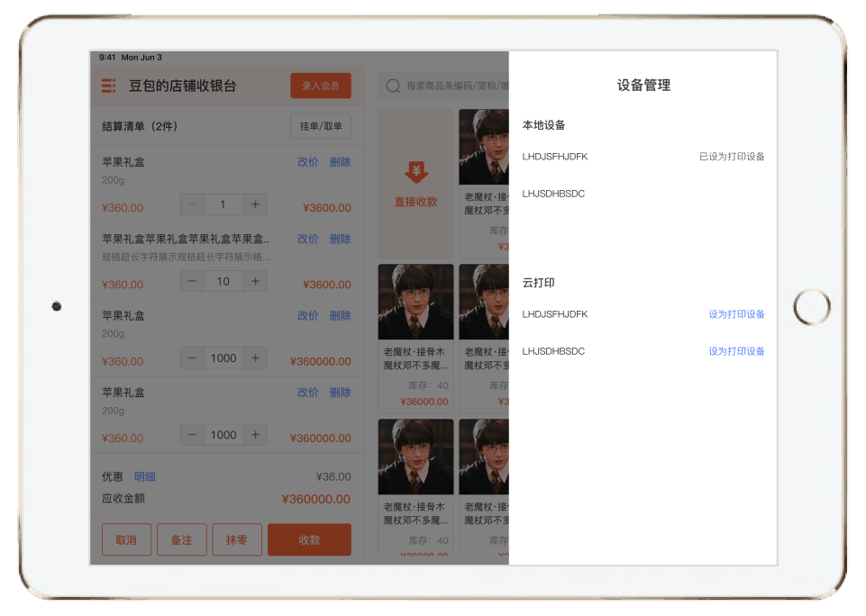Screen dimensions: 866x616
Task: Click the 录入会员 button
Action: tap(321, 86)
